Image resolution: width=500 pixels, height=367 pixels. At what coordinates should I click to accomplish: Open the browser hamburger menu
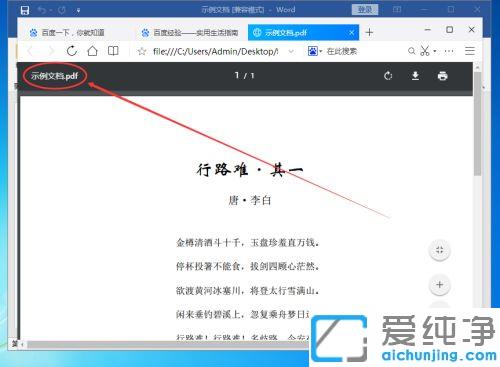(470, 51)
